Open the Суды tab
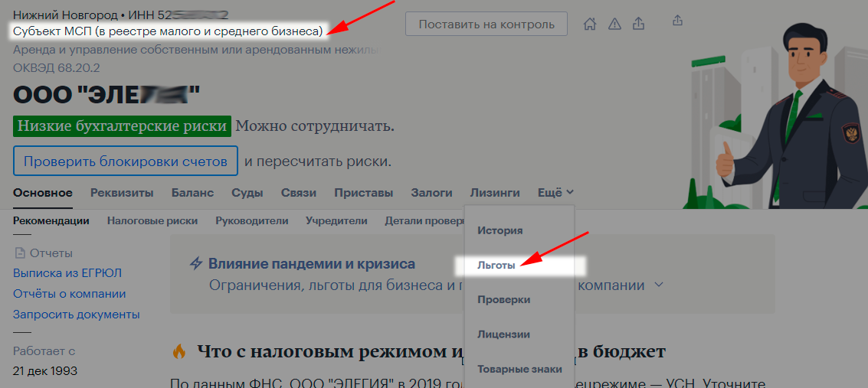 (247, 193)
